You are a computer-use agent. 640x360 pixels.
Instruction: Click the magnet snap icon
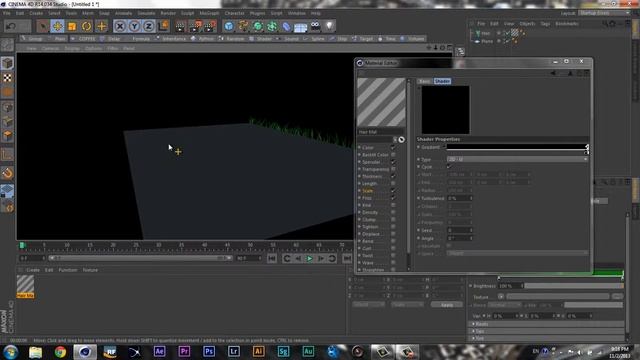tap(7, 173)
